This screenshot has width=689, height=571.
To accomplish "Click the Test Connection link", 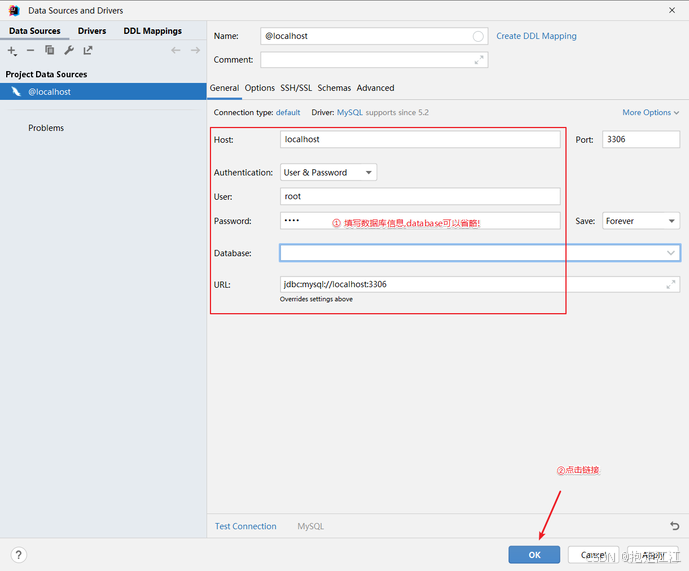I will pyautogui.click(x=246, y=526).
